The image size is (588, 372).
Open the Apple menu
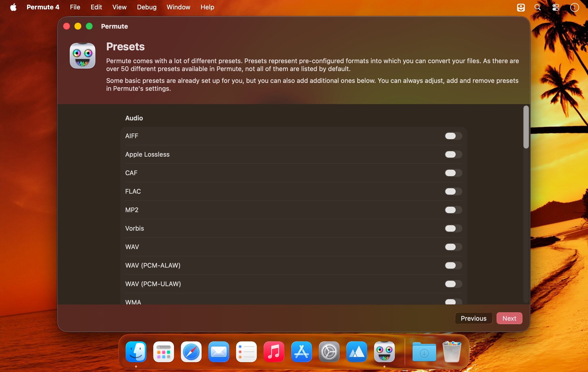14,7
